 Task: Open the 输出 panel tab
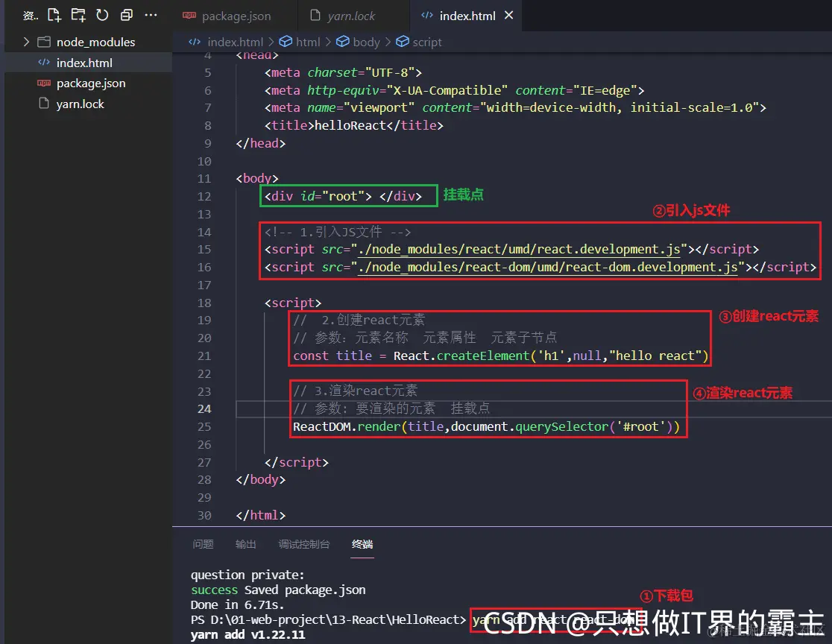pos(246,544)
